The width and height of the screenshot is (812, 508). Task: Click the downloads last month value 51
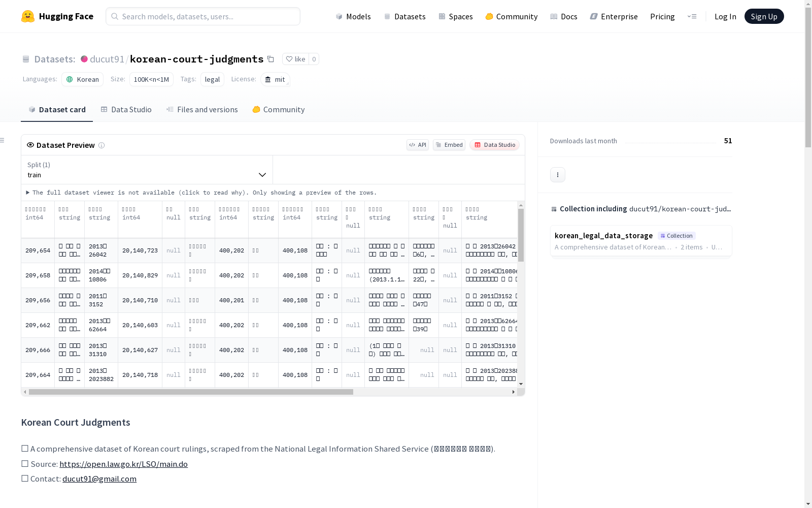point(728,141)
